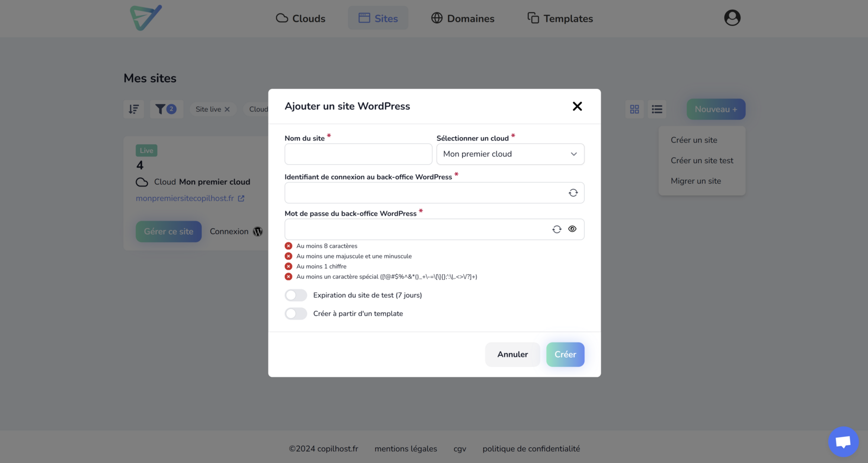
Task: Regenerate the WordPress login identifier
Action: click(x=573, y=193)
